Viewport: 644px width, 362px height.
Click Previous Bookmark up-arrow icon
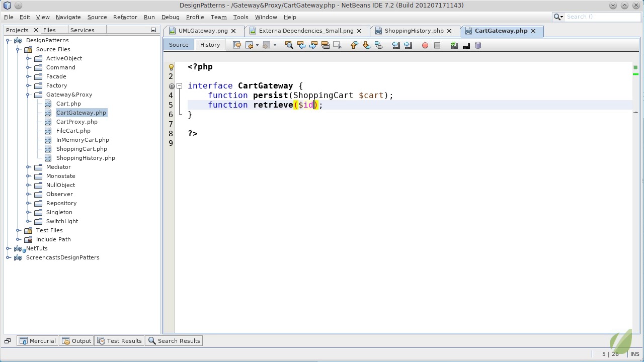(x=354, y=45)
